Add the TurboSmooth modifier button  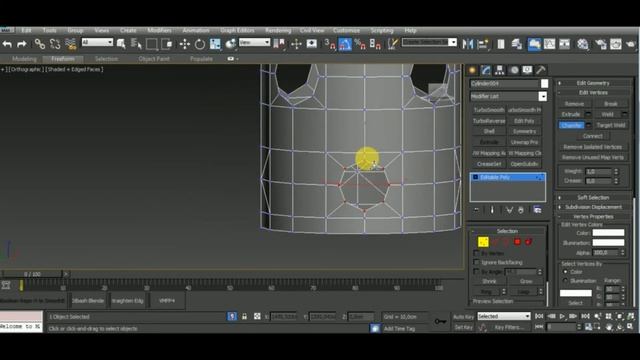click(x=489, y=110)
